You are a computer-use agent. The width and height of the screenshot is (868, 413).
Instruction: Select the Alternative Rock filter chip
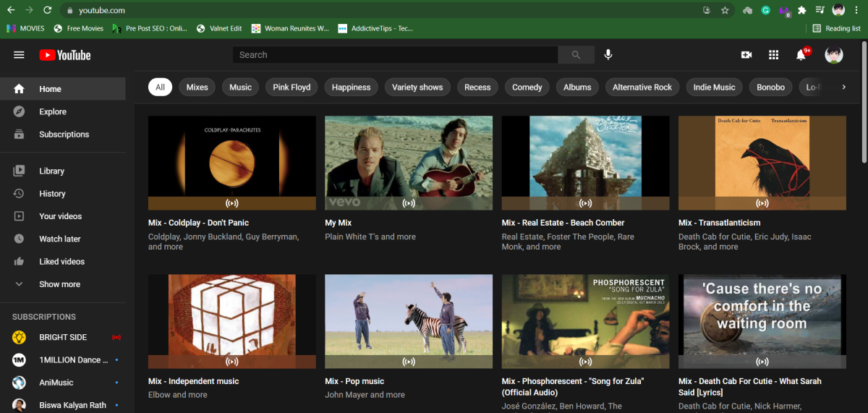coord(642,88)
